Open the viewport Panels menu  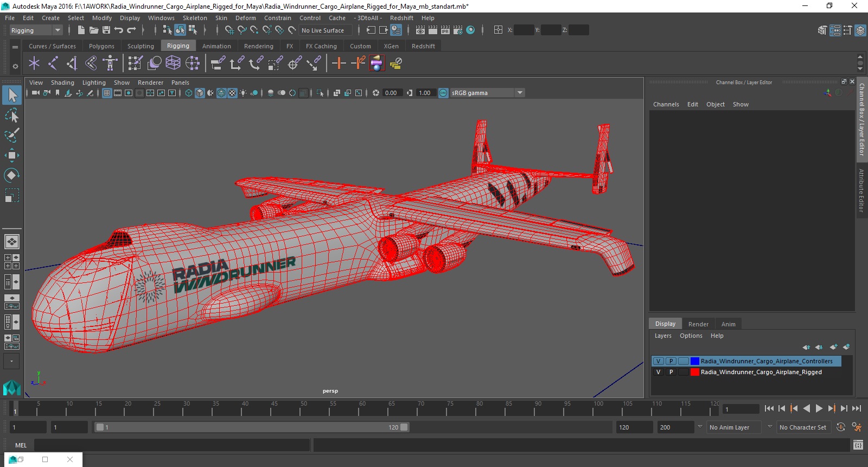coord(180,83)
